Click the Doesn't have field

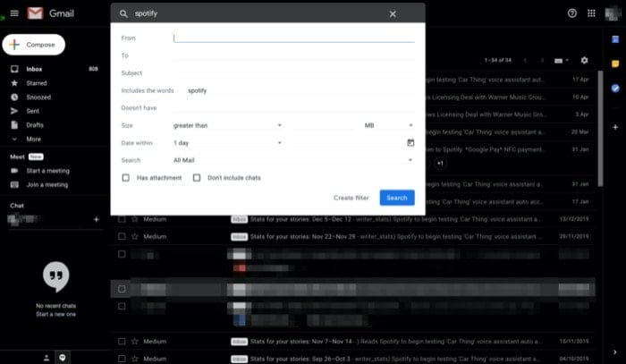click(x=294, y=107)
